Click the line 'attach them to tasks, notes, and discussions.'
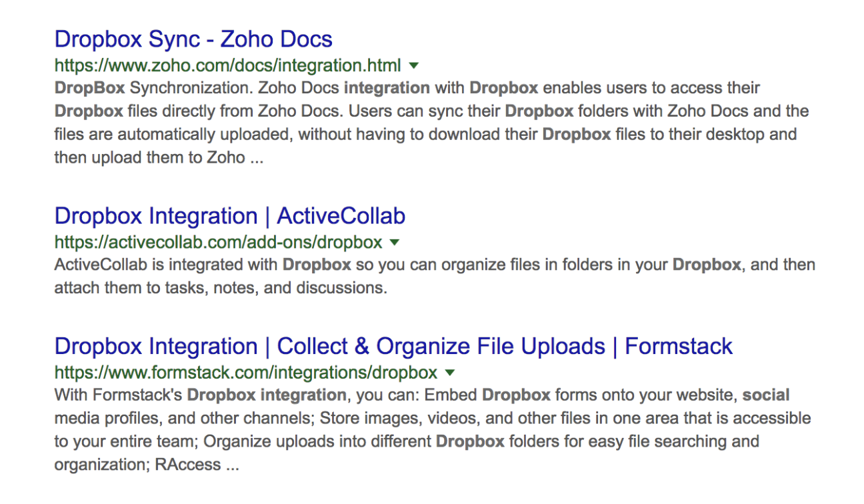The width and height of the screenshot is (864, 504). (220, 289)
